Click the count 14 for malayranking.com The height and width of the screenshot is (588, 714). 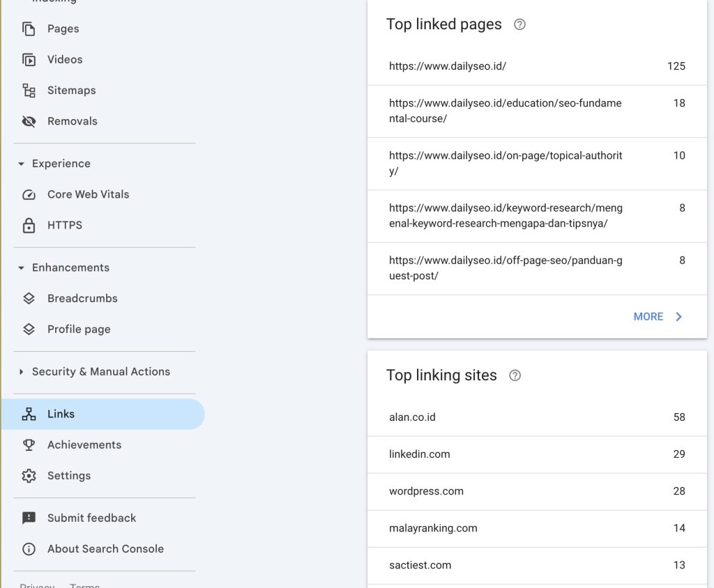click(679, 528)
